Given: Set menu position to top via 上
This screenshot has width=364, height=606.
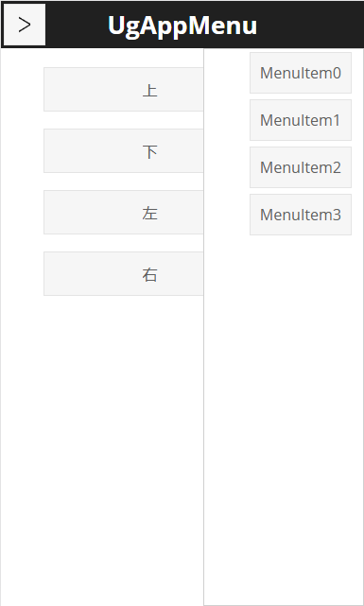Looking at the screenshot, I should 124,89.
